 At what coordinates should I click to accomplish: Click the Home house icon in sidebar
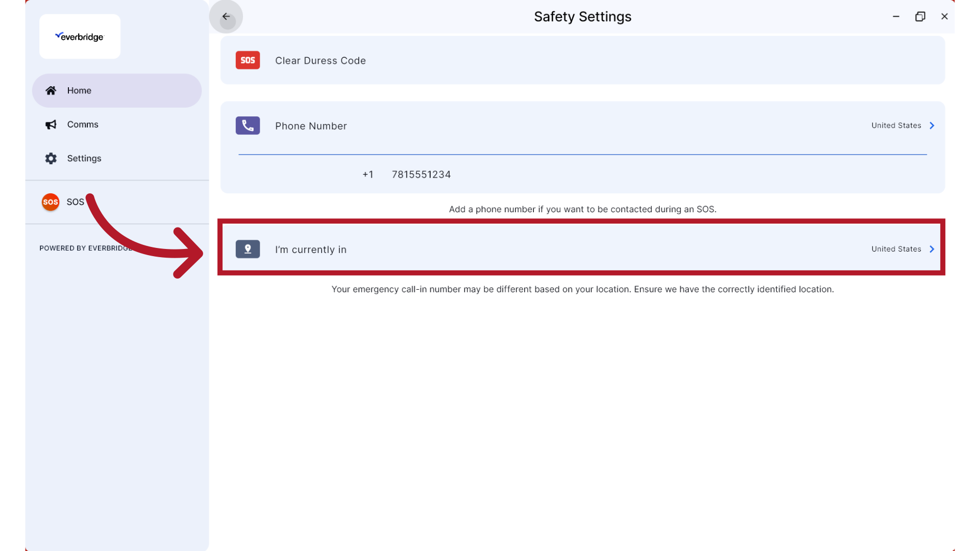pyautogui.click(x=51, y=90)
